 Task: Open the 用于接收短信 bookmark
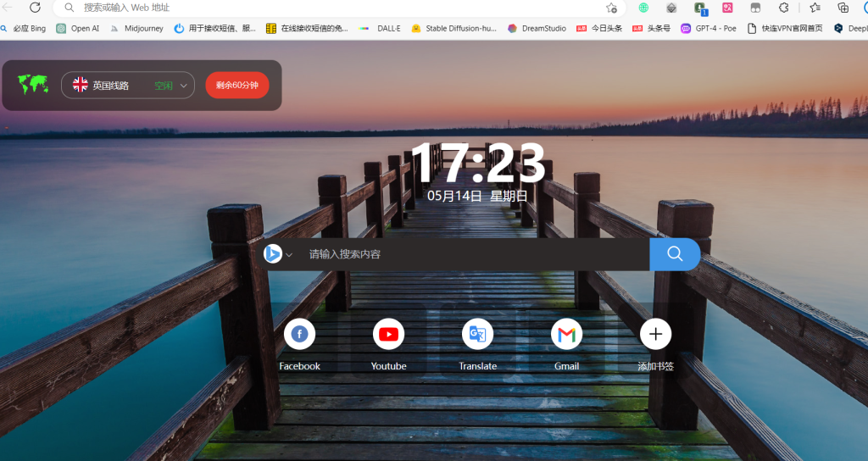[214, 28]
